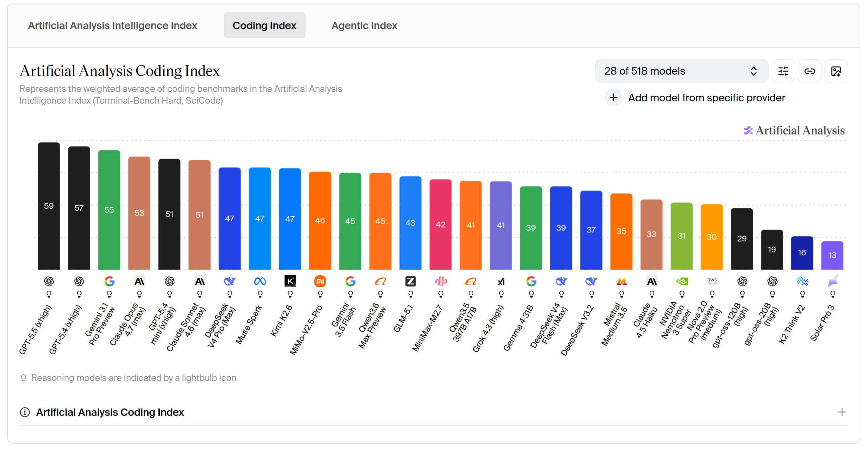Expand the Artificial Analysis Coding Index section

pyautogui.click(x=842, y=412)
